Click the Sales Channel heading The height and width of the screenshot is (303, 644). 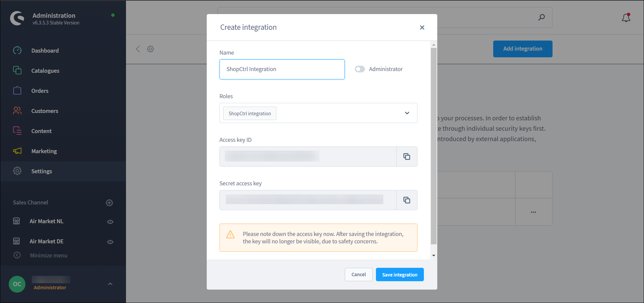coord(30,202)
